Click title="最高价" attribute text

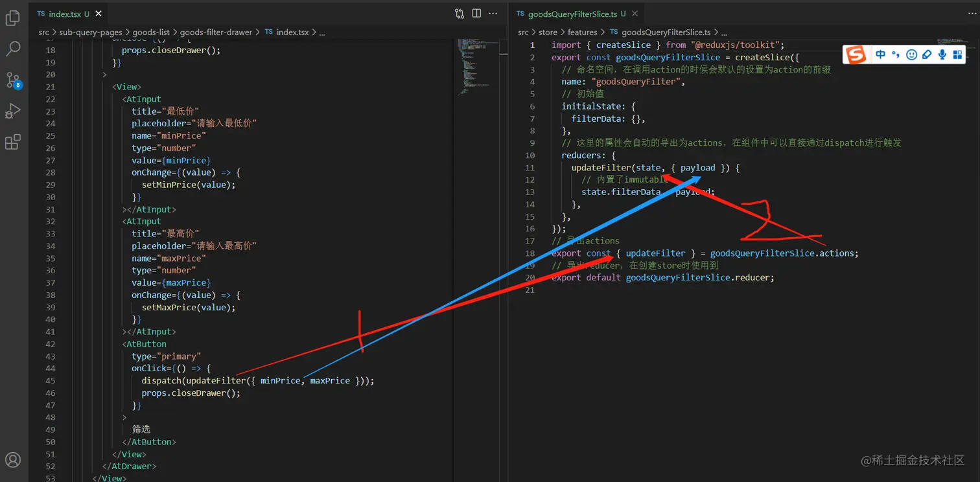click(165, 233)
